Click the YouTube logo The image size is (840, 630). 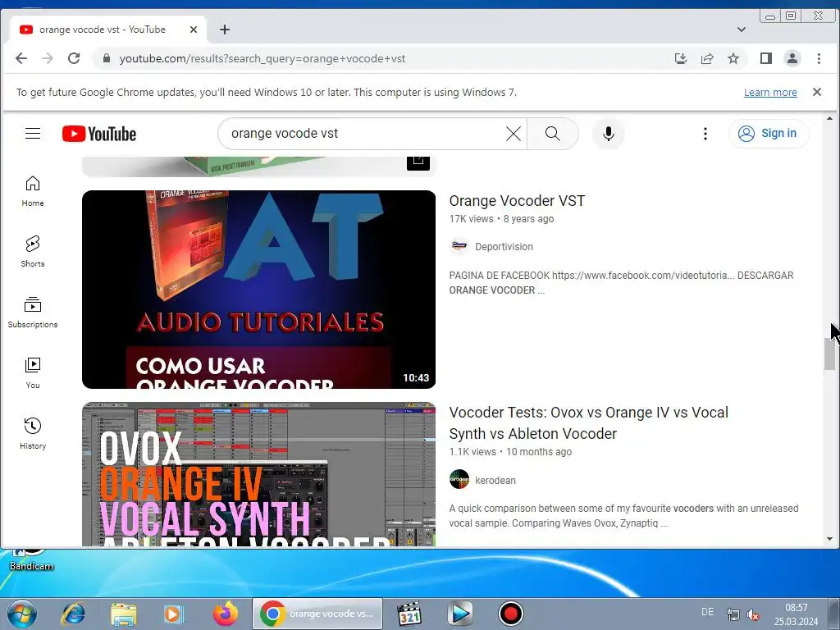coord(99,134)
